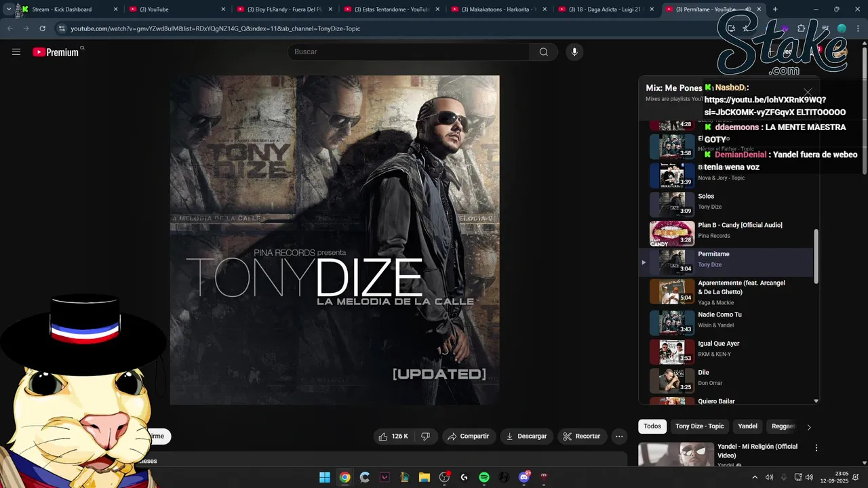This screenshot has width=868, height=488.
Task: Click the Descargar download button
Action: tap(527, 436)
